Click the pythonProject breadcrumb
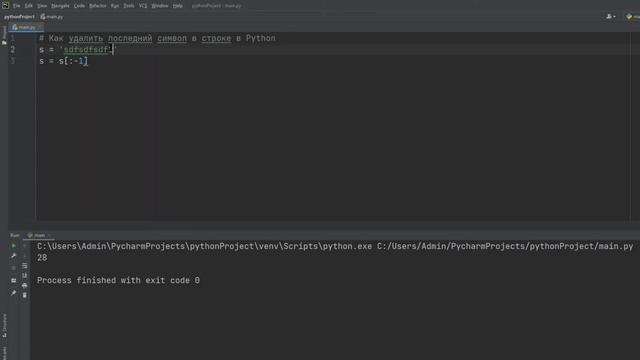 19,17
